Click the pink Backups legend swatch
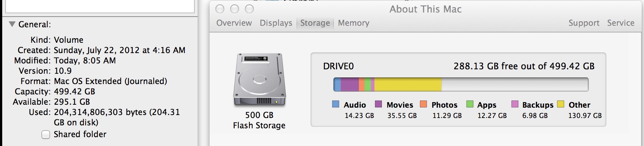This screenshot has height=146, width=644. pos(515,104)
